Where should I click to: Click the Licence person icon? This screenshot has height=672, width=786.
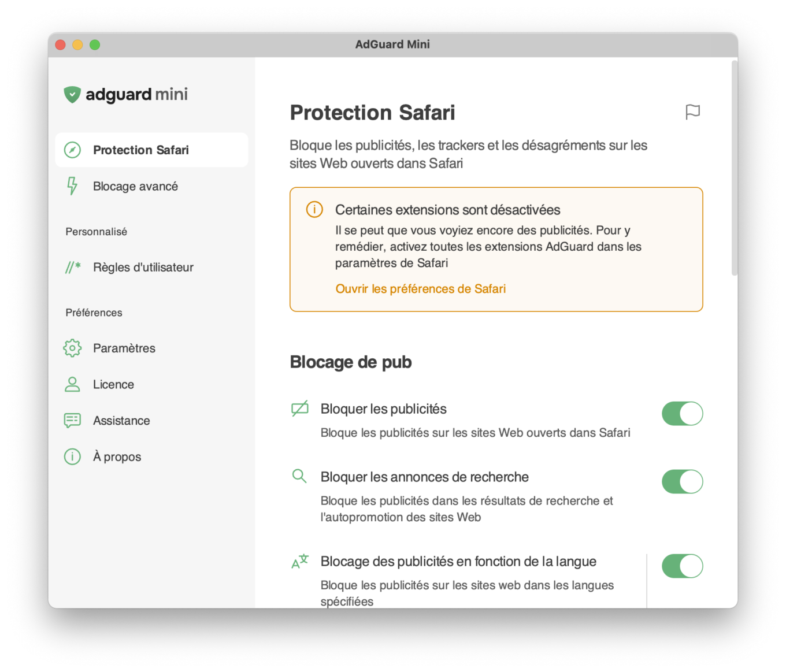point(72,384)
